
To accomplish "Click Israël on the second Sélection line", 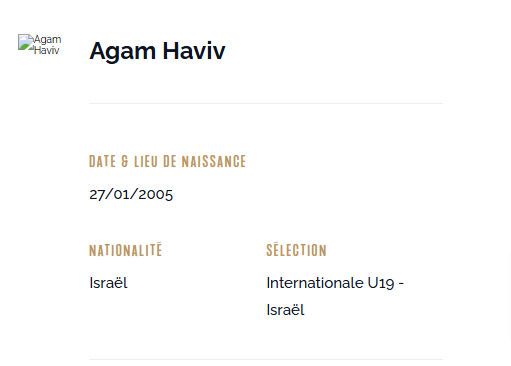I will (x=285, y=310).
